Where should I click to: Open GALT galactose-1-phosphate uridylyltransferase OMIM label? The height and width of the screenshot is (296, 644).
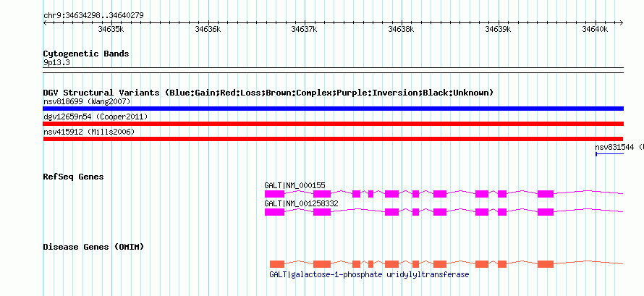369,274
